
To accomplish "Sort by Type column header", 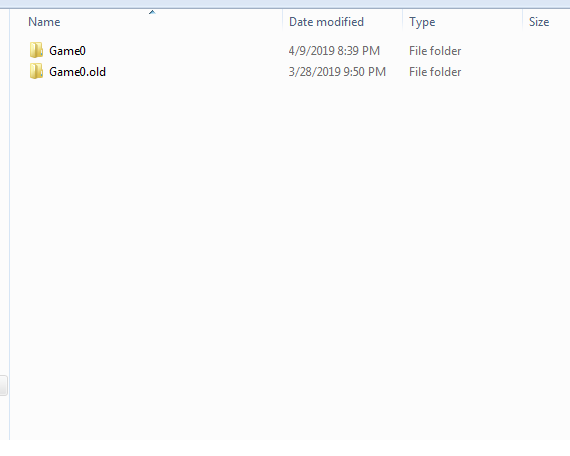I will pyautogui.click(x=422, y=22).
